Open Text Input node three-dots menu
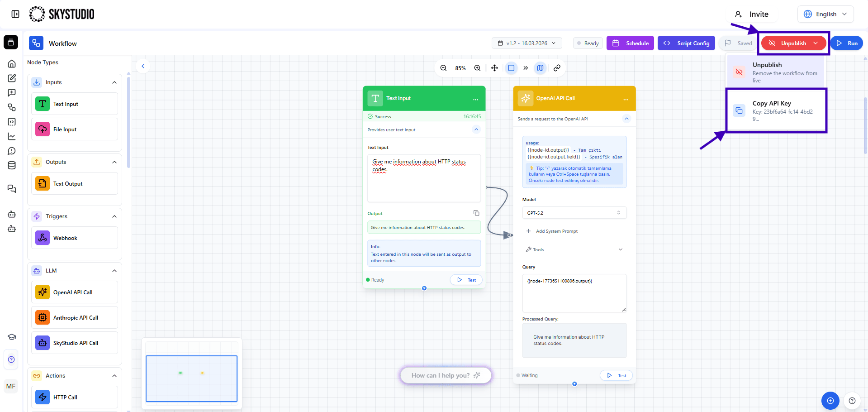 pyautogui.click(x=475, y=99)
